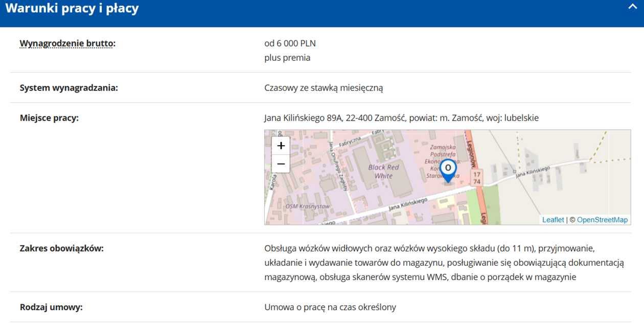
Task: Click the minus icon to shrink the map view
Action: [x=281, y=163]
